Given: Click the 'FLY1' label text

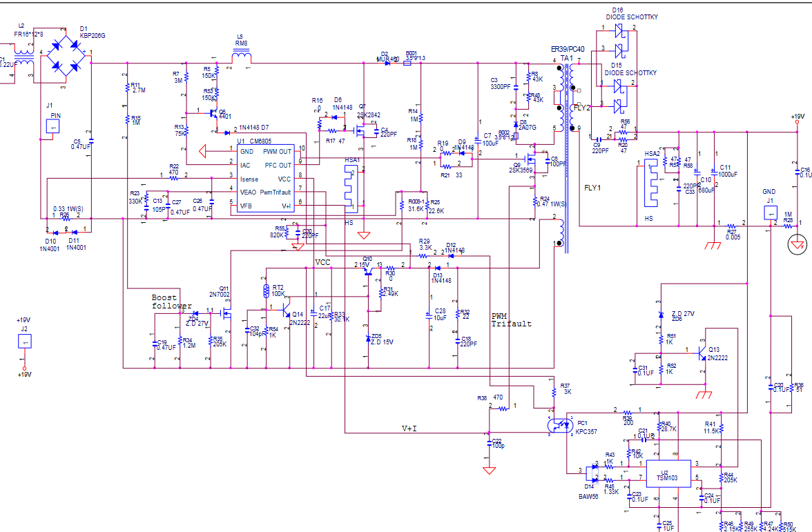Looking at the screenshot, I should (592, 188).
